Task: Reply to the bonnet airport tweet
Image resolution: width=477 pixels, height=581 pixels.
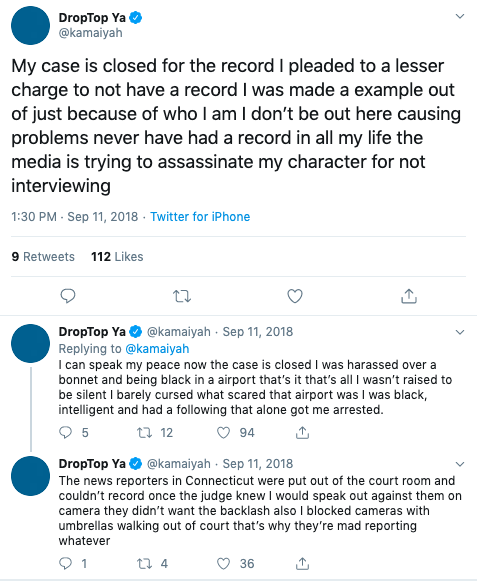Action: (66, 432)
